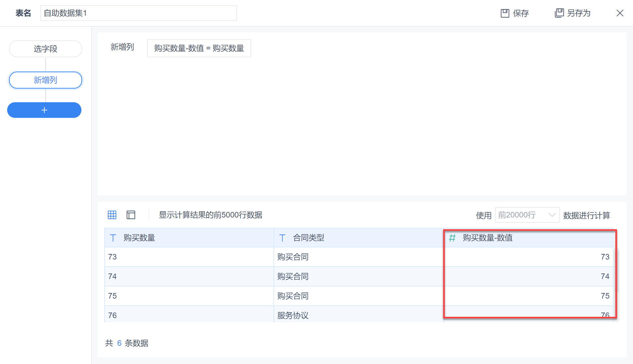
Task: Click numeric type icon of 购买数量-数值 column
Action: pos(452,238)
